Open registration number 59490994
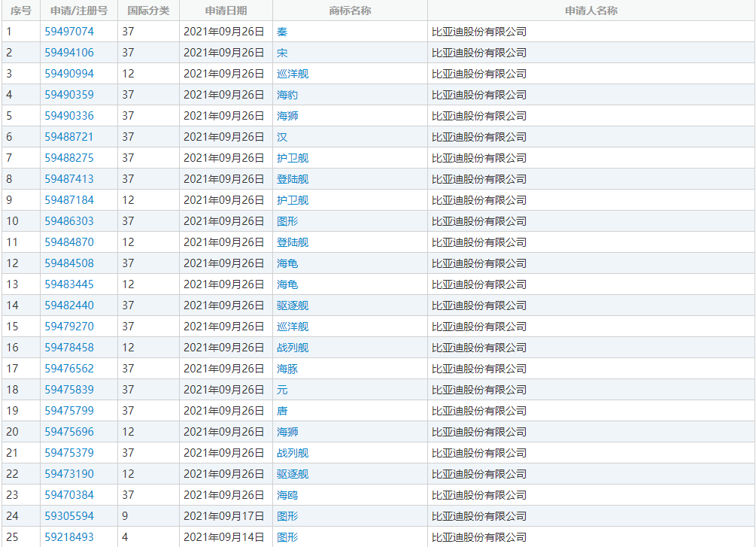This screenshot has width=756, height=547. click(x=69, y=74)
